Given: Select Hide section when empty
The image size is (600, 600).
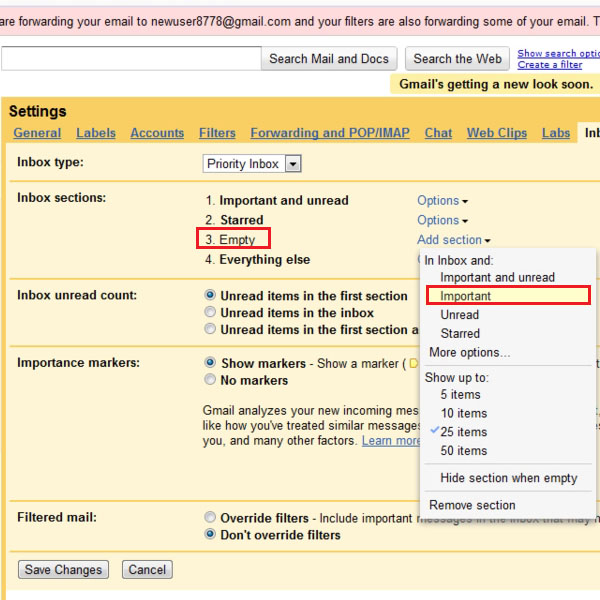Looking at the screenshot, I should click(x=509, y=478).
